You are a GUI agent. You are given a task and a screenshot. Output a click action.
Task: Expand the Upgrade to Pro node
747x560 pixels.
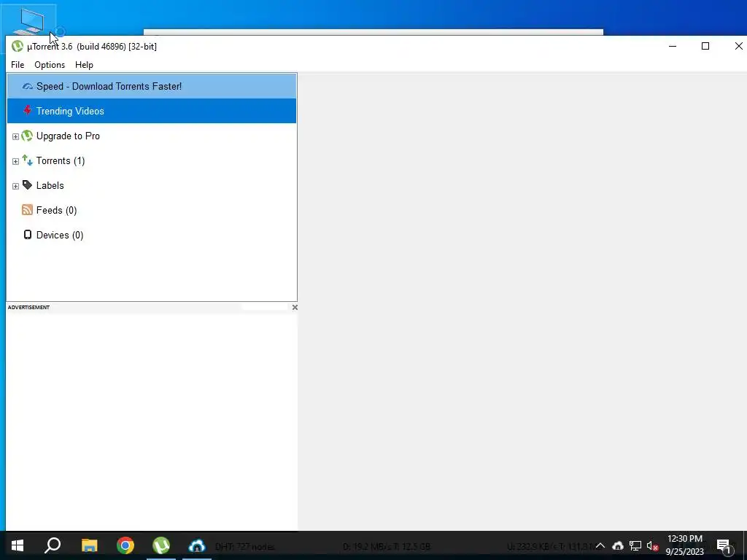[15, 136]
